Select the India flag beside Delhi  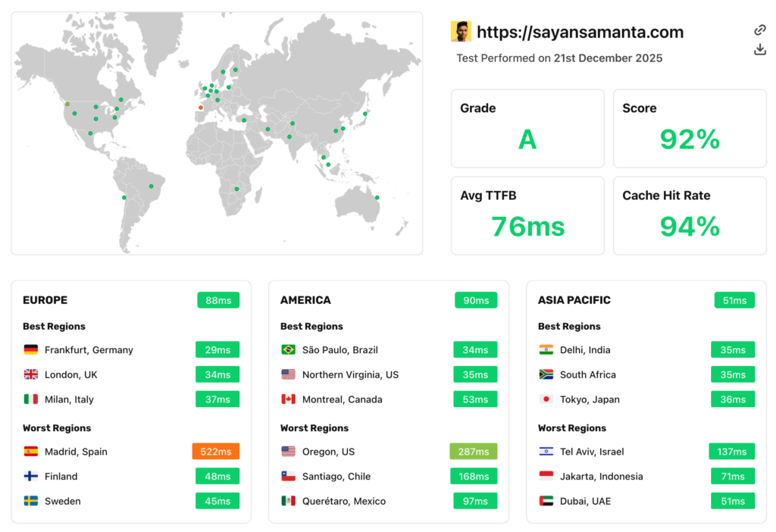[x=545, y=349]
